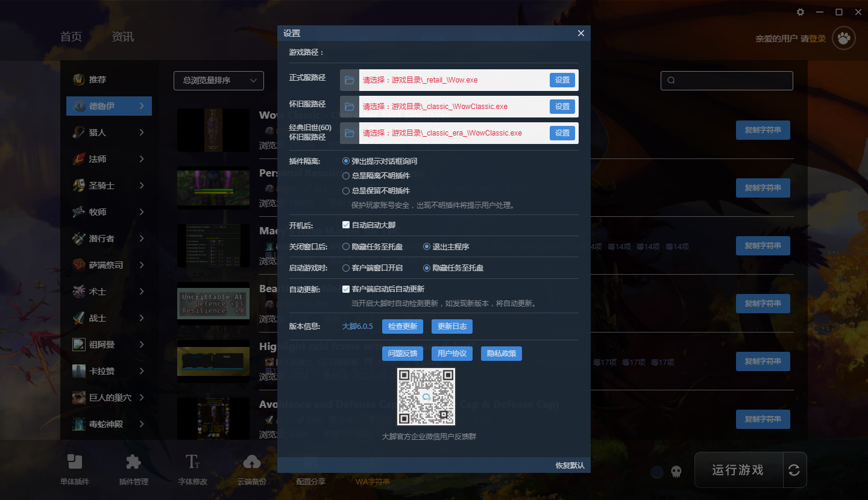Viewport: 868px width, 500px height.
Task: Open WA字符串 in bottom bar
Action: [x=373, y=482]
